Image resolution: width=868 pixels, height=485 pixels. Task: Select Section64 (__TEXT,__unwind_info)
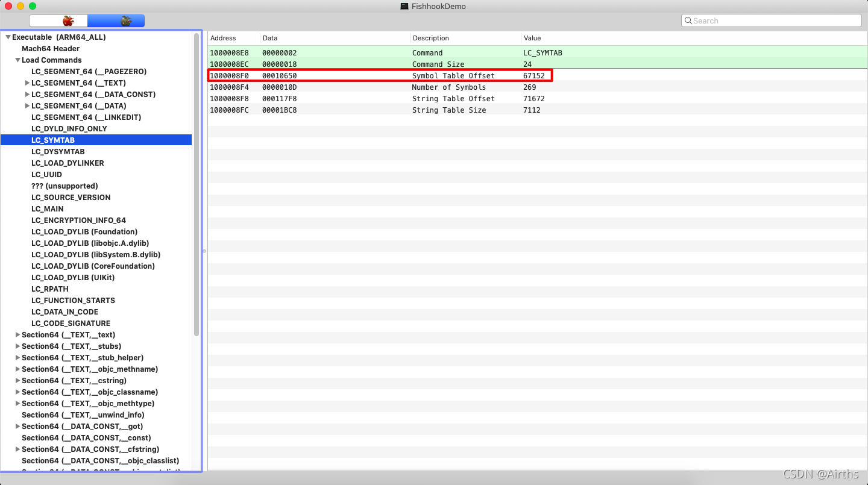pyautogui.click(x=83, y=415)
